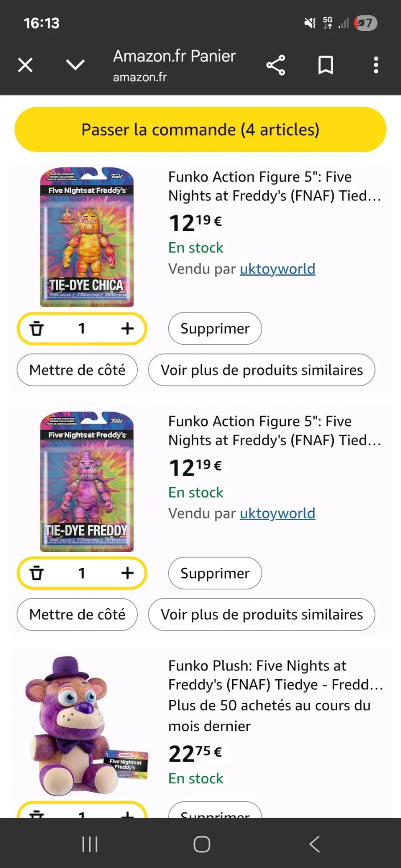401x868 pixels.
Task: Tap Android recent apps navigation icon
Action: point(90,844)
